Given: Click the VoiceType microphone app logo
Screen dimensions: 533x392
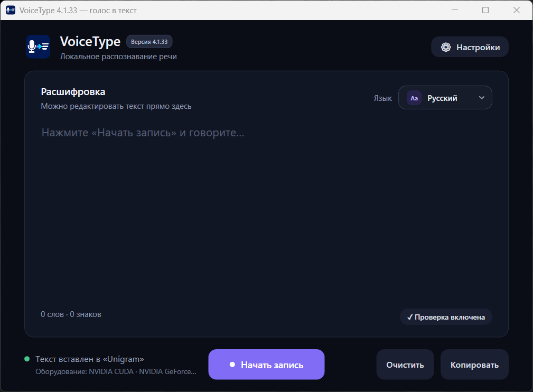Looking at the screenshot, I should click(38, 46).
